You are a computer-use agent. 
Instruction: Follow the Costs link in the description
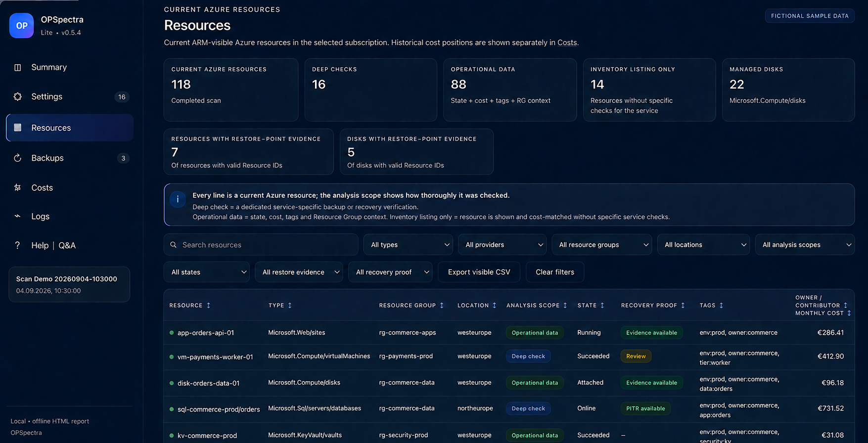(567, 43)
